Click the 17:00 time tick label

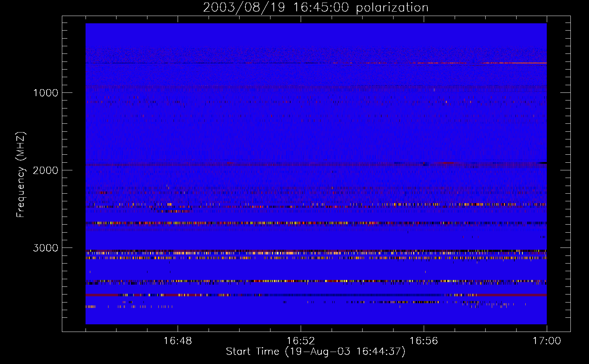point(547,341)
